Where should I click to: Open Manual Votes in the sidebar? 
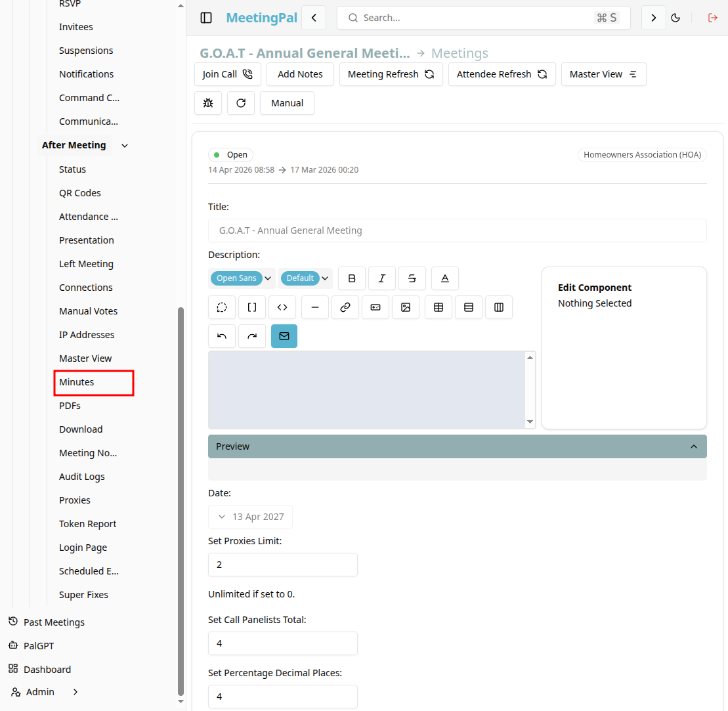(88, 311)
